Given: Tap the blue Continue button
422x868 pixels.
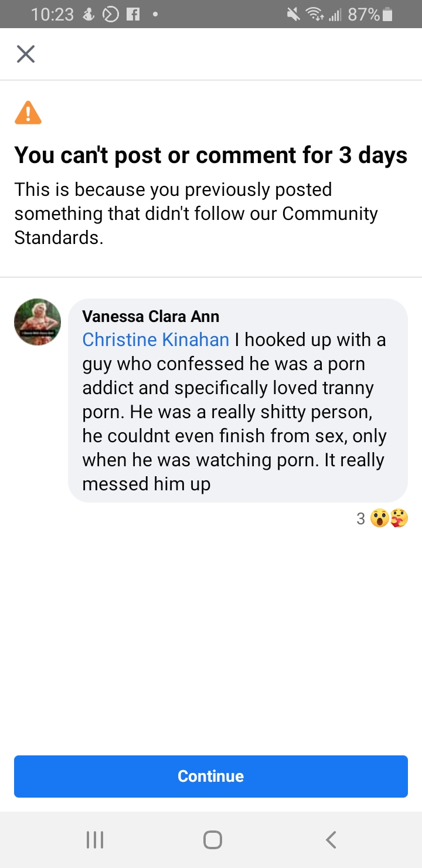Looking at the screenshot, I should click(211, 777).
